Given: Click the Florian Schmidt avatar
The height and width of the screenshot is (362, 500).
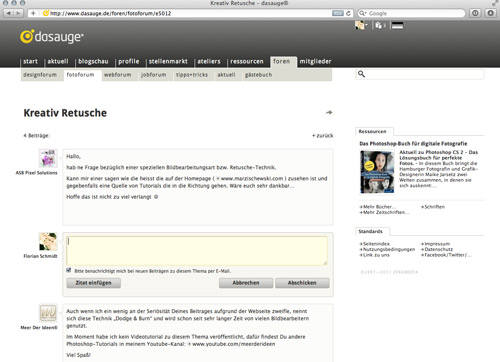Looking at the screenshot, I should pyautogui.click(x=48, y=242).
